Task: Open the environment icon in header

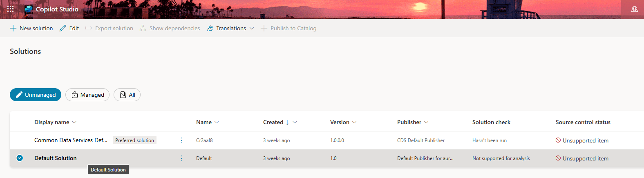Action: 635,9
